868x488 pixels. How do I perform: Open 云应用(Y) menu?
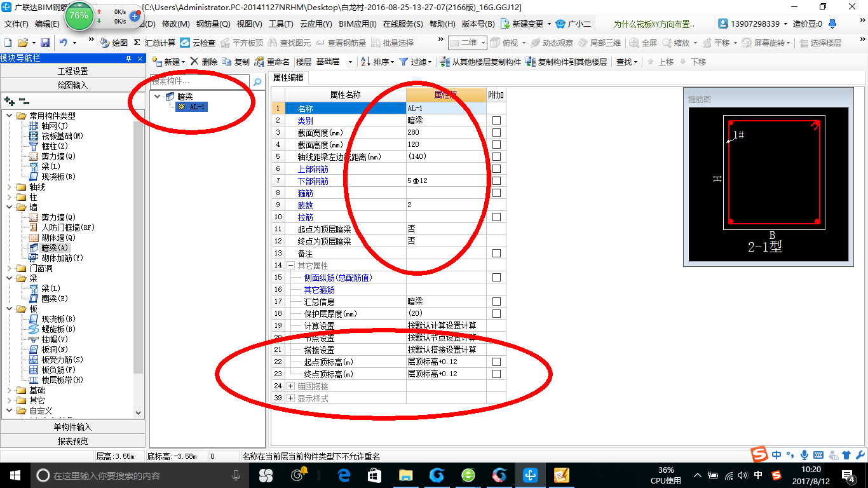click(x=316, y=24)
